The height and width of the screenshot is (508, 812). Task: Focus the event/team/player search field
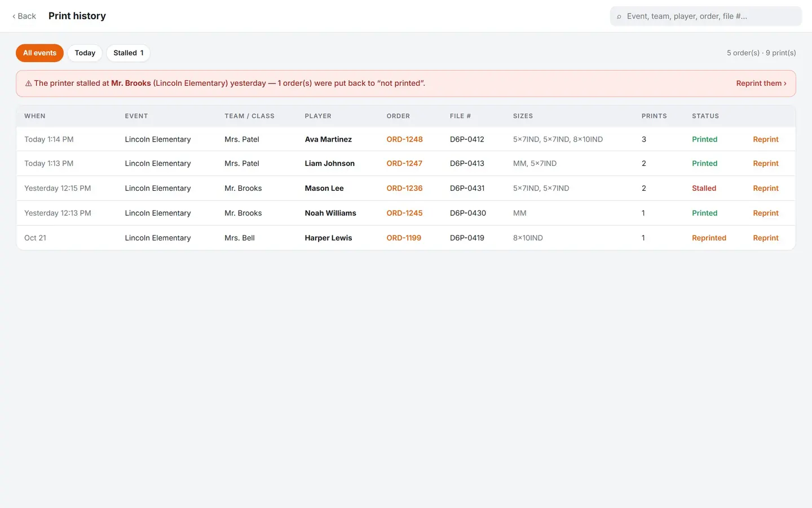(706, 16)
